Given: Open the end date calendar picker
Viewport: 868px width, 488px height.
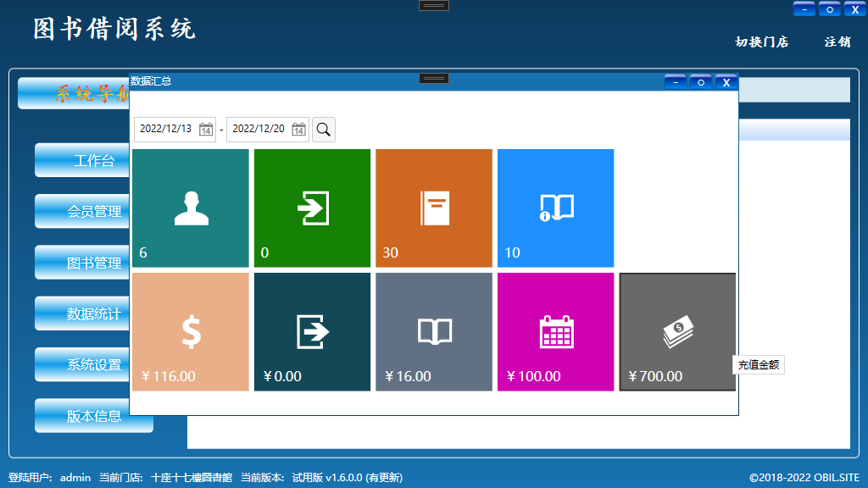Looking at the screenshot, I should 298,130.
